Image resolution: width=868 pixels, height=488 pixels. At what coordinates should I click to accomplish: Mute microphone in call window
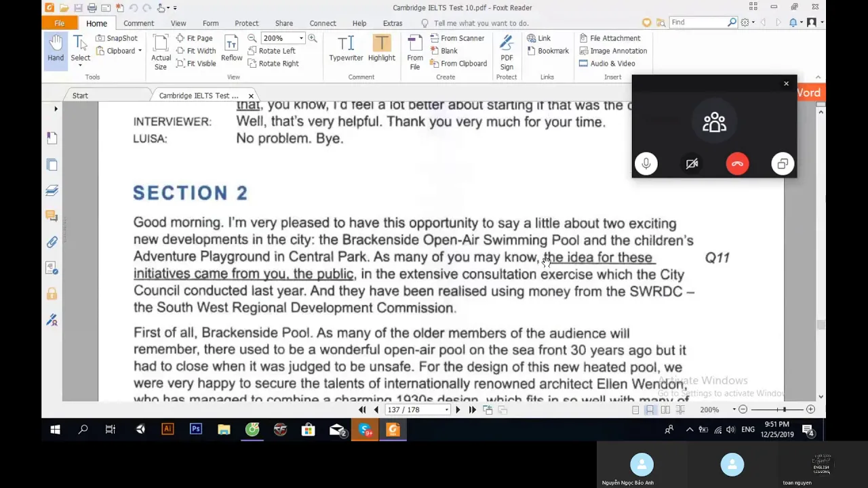pos(646,164)
